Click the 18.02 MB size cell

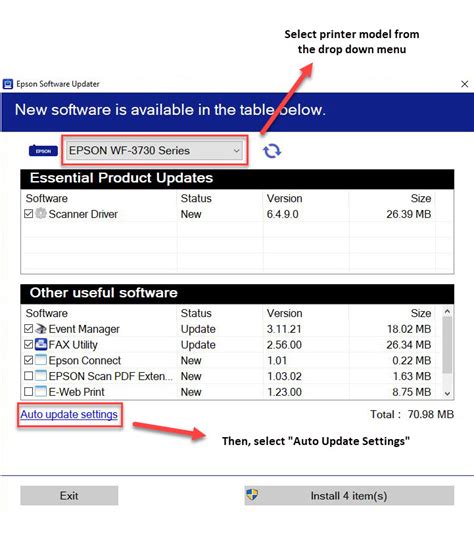pos(409,329)
